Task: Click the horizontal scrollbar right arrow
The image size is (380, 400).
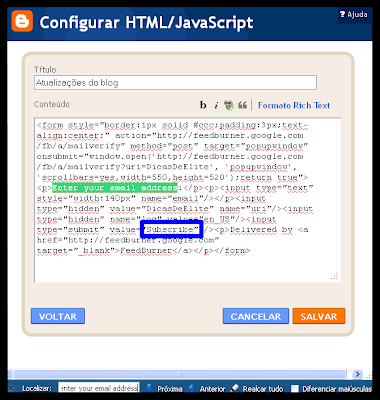Action: (357, 374)
